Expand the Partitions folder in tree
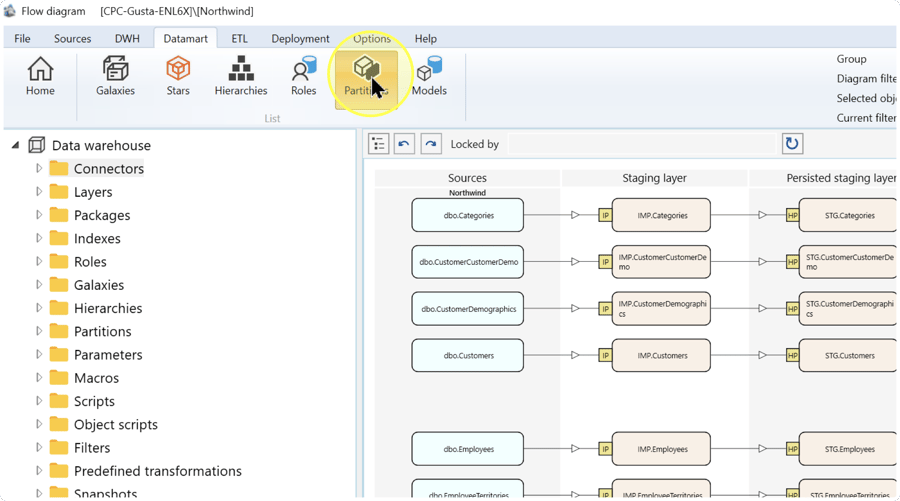900x501 pixels. coord(39,331)
